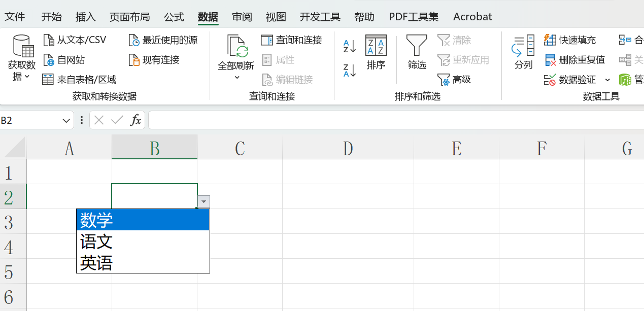The height and width of the screenshot is (311, 644).
Task: Click 删除重复值 button
Action: (x=575, y=60)
